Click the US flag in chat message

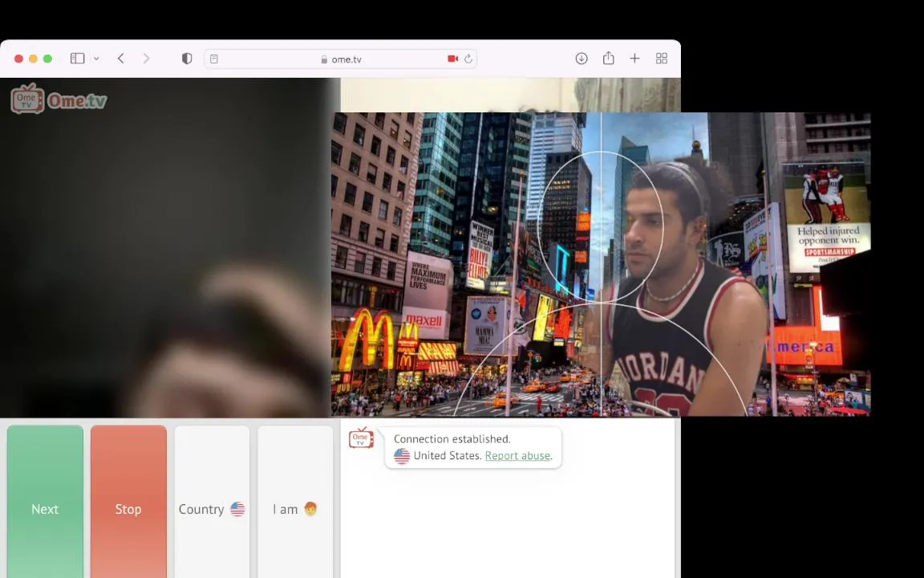pos(402,456)
